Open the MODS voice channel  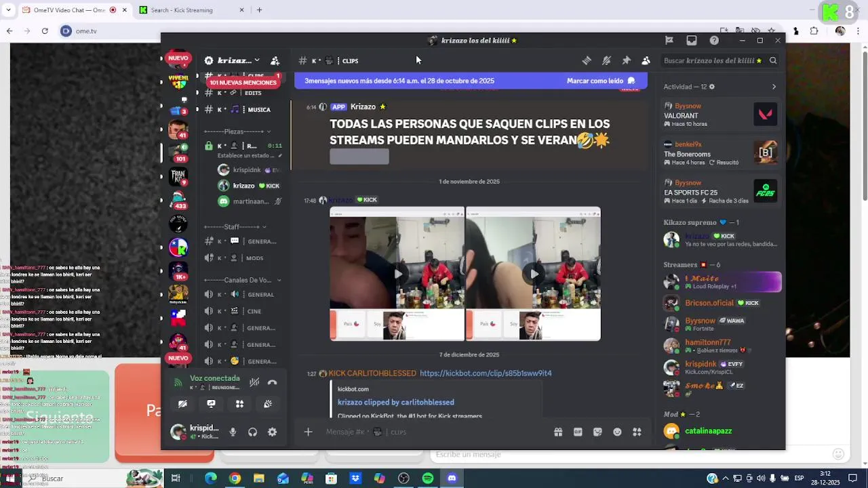[243, 258]
